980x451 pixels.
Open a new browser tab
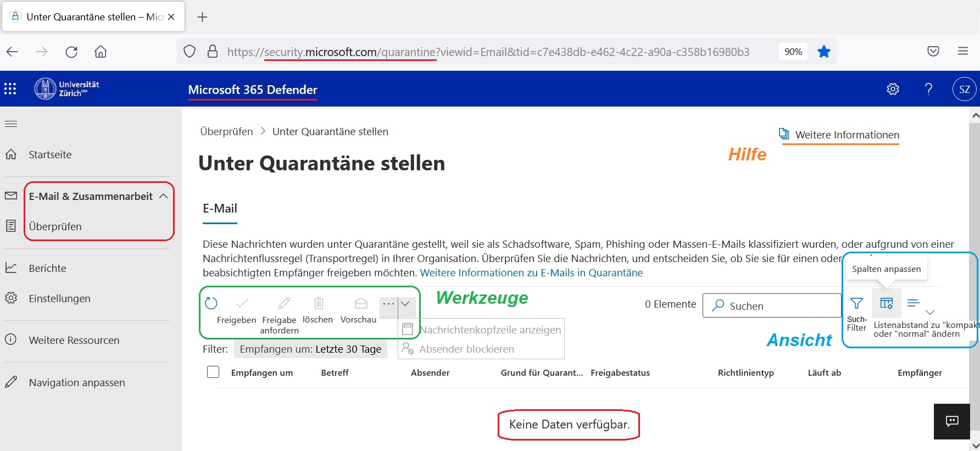coord(202,17)
